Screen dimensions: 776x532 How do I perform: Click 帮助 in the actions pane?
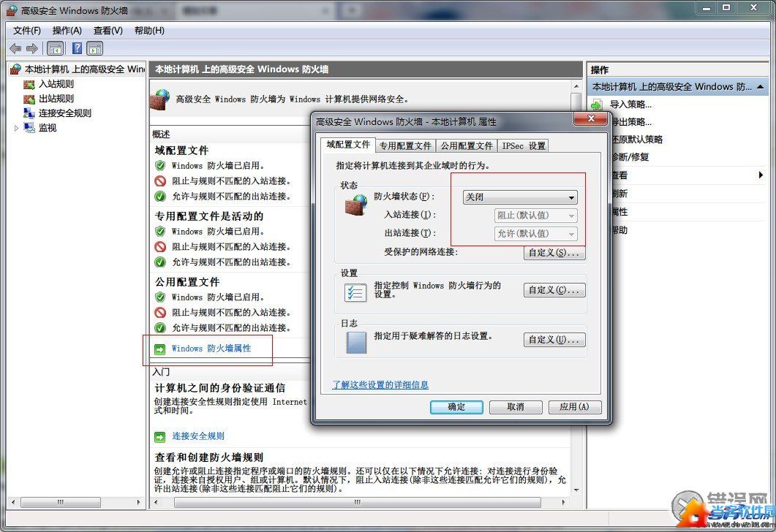619,230
